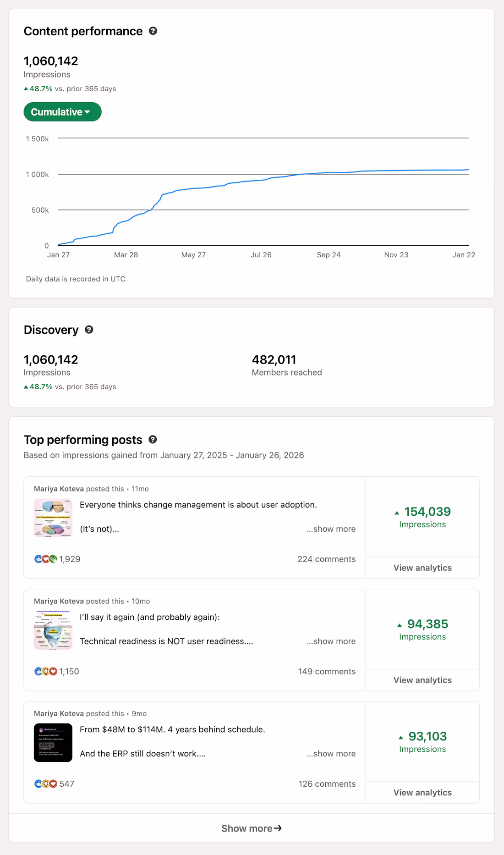Click the 224 comments count
The height and width of the screenshot is (855, 504).
(x=326, y=559)
